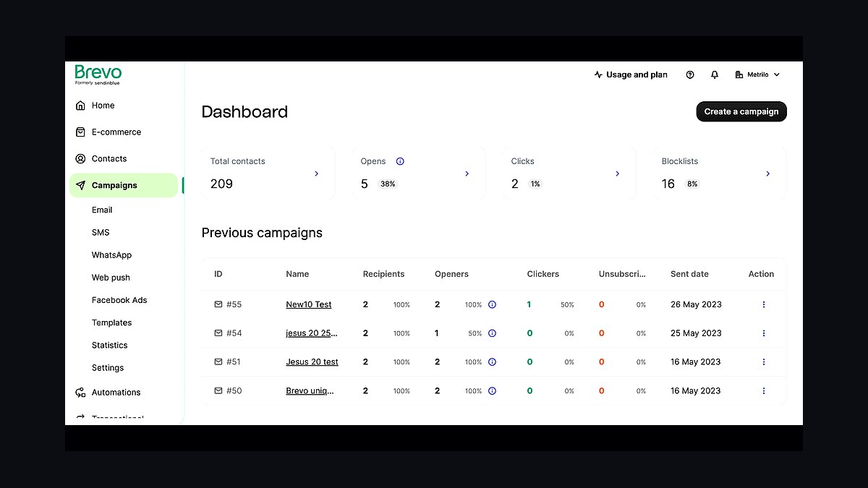Click the 8% blocklists badge

pos(692,184)
